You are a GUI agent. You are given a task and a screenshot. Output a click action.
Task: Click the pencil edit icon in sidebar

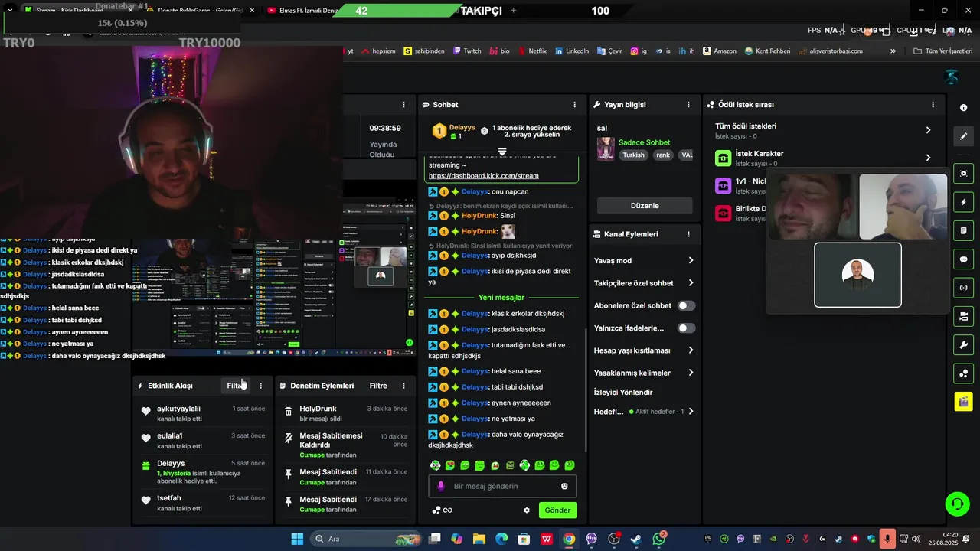[963, 136]
